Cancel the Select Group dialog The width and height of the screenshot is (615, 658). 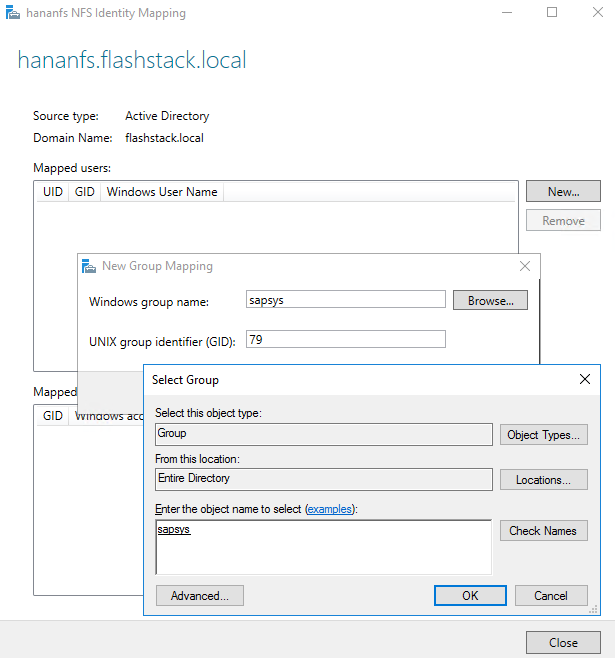tap(551, 596)
